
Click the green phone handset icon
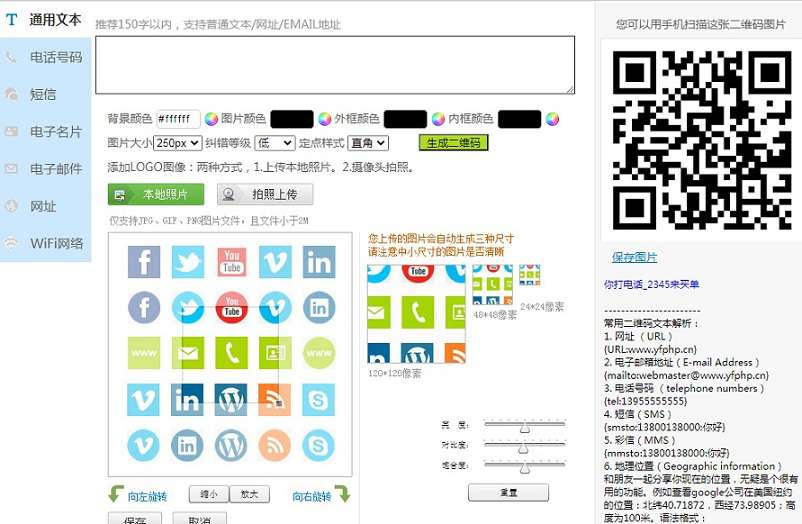(x=232, y=353)
